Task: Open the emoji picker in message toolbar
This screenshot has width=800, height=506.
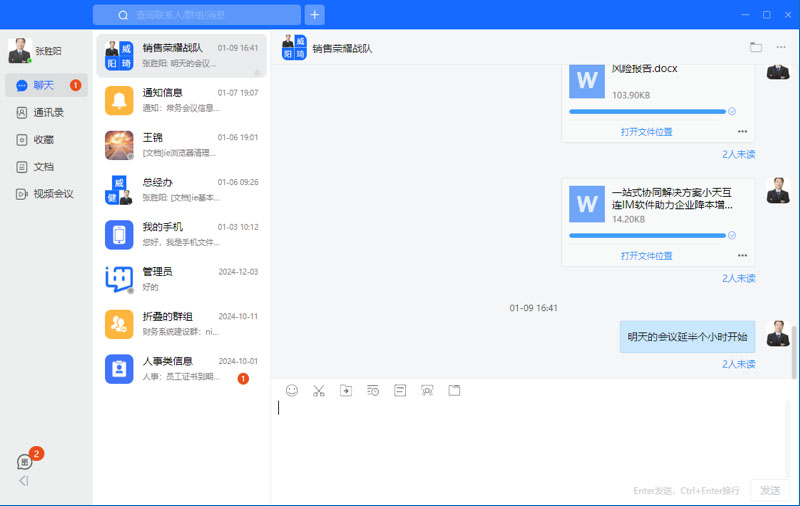Action: 292,391
